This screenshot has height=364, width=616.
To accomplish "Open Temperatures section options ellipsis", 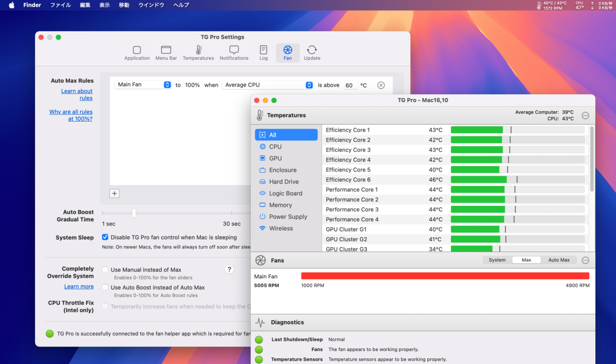I will click(x=585, y=115).
